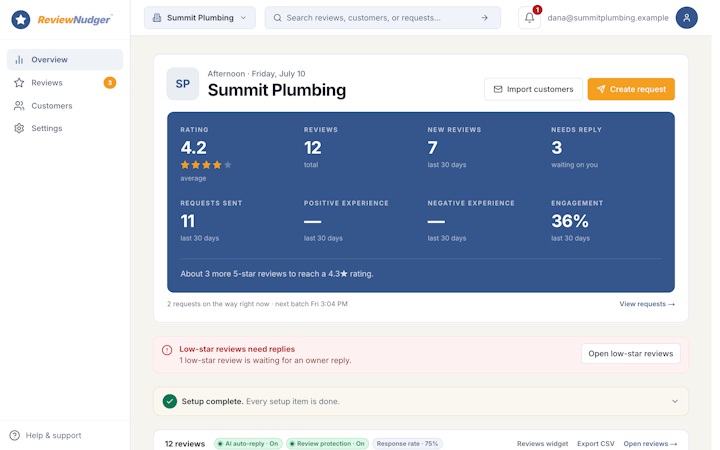The image size is (720, 450).
Task: Follow the View requests link
Action: 647,304
